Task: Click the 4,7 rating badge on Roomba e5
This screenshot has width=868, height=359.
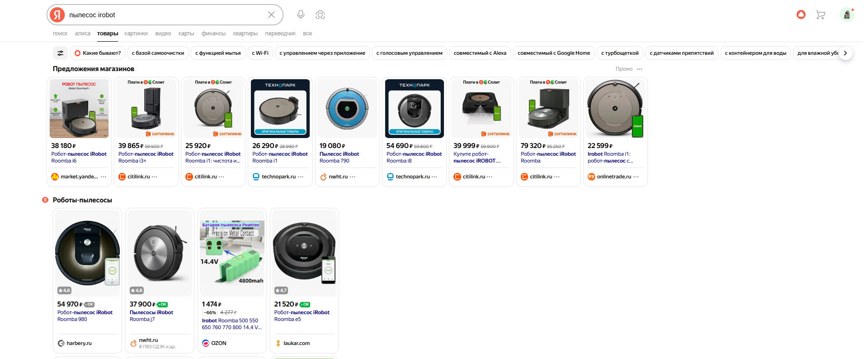Action: (281, 290)
